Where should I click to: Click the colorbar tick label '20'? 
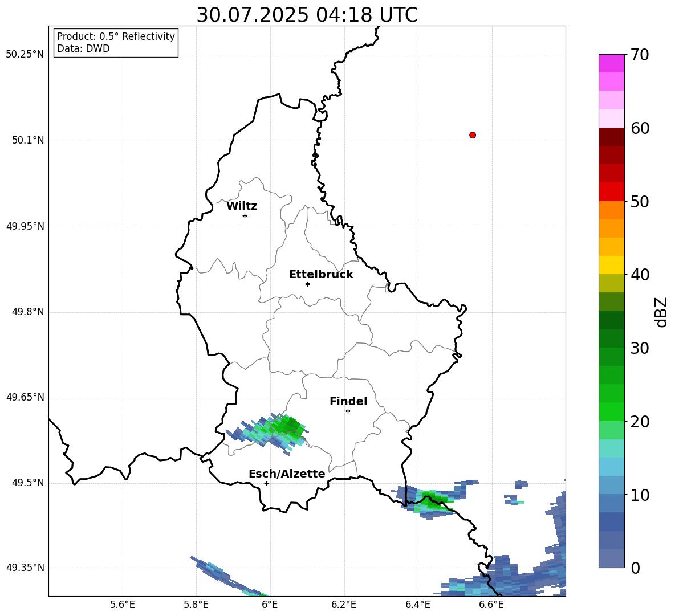click(x=640, y=422)
